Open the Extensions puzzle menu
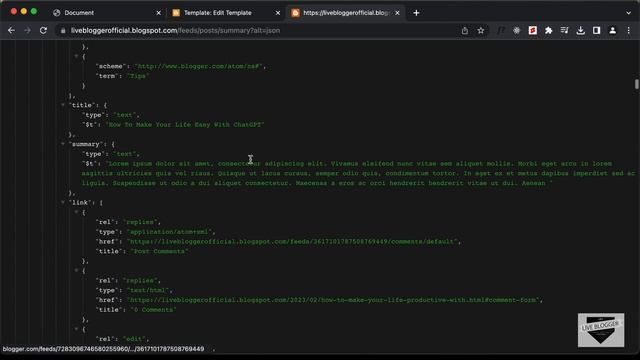Screen dimensions: 640x360 (549, 31)
